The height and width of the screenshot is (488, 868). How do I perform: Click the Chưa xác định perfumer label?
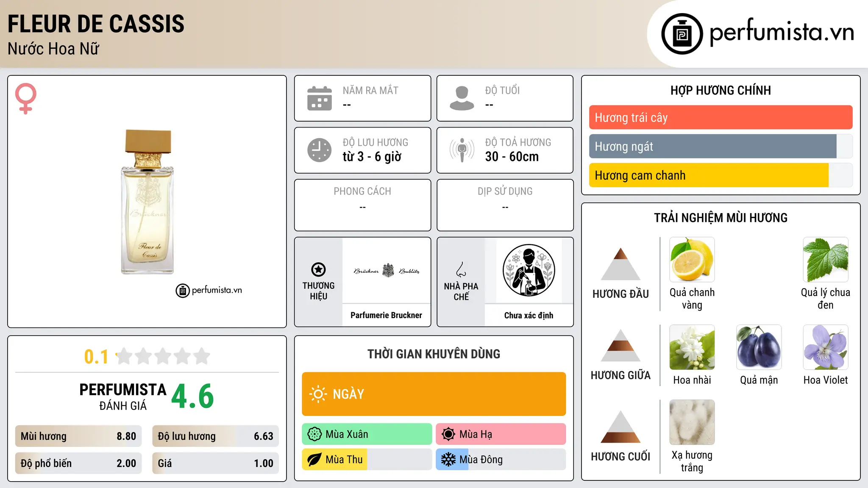529,315
